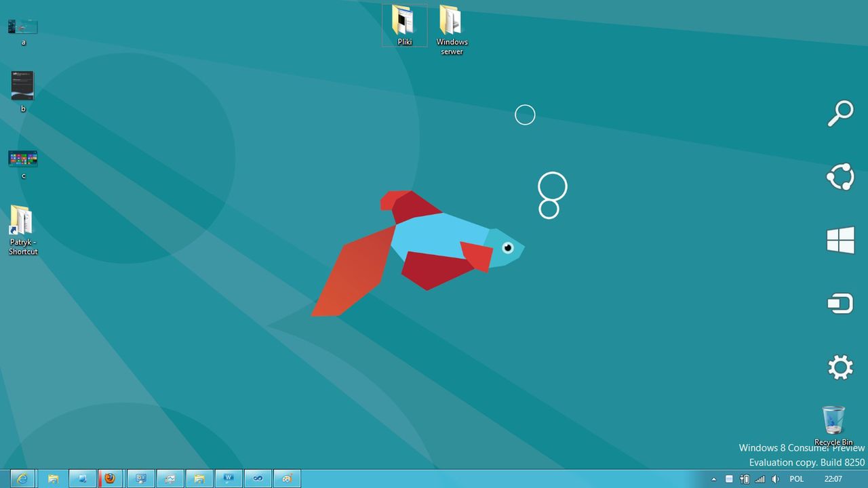This screenshot has width=868, height=488.
Task: Open the taskbar button left of Firefox
Action: point(83,479)
